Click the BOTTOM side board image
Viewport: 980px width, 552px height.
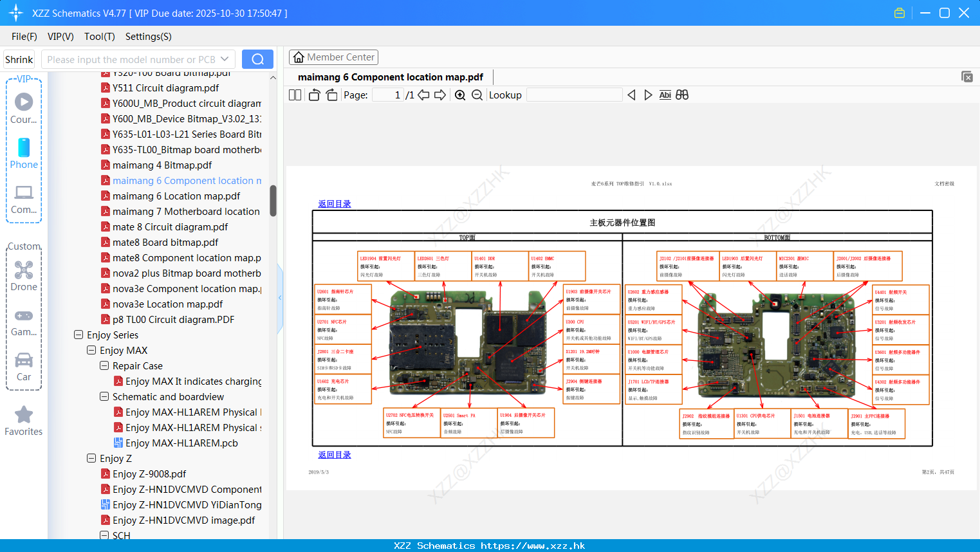[x=777, y=346]
